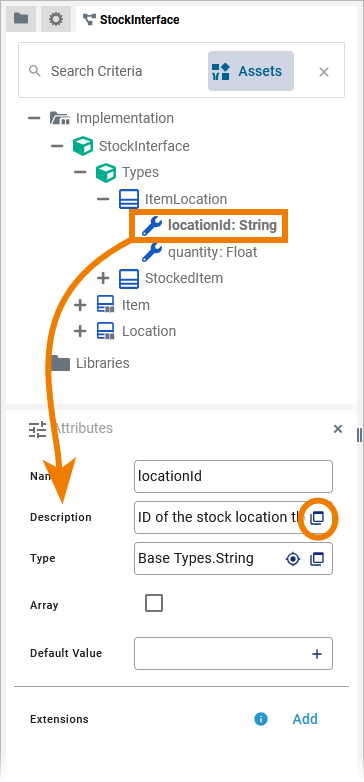Image resolution: width=364 pixels, height=782 pixels.
Task: Clear the search with the X icon
Action: (x=324, y=72)
